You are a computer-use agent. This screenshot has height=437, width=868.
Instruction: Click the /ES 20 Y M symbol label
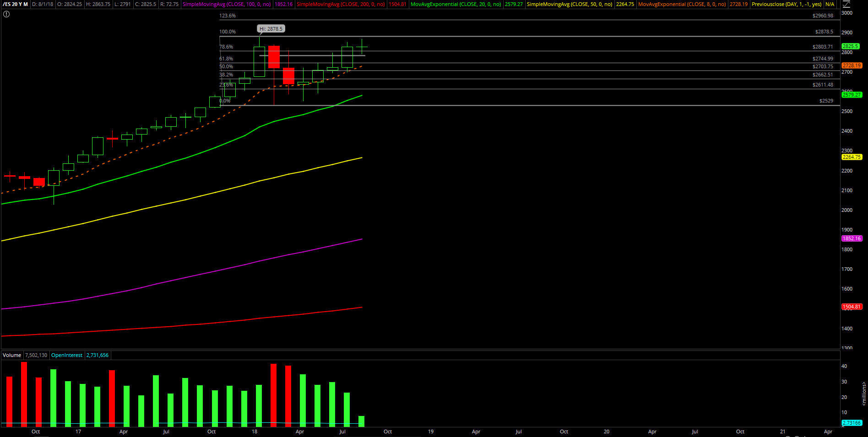[15, 4]
